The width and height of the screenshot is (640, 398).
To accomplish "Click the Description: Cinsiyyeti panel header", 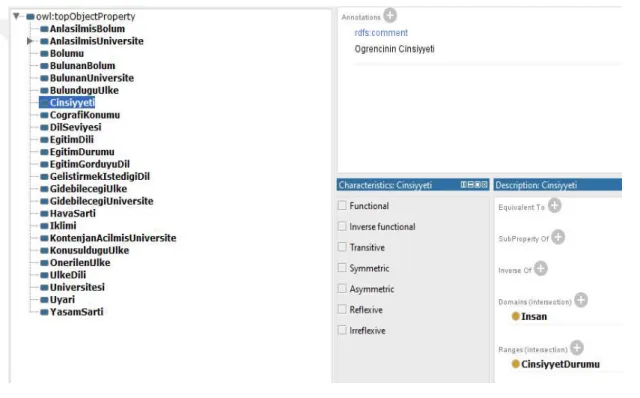I will click(558, 185).
